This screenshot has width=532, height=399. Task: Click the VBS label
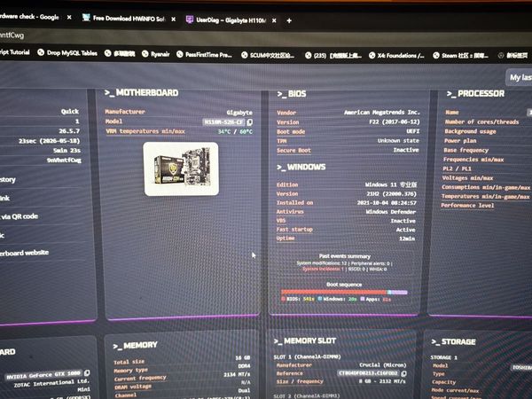pos(281,221)
